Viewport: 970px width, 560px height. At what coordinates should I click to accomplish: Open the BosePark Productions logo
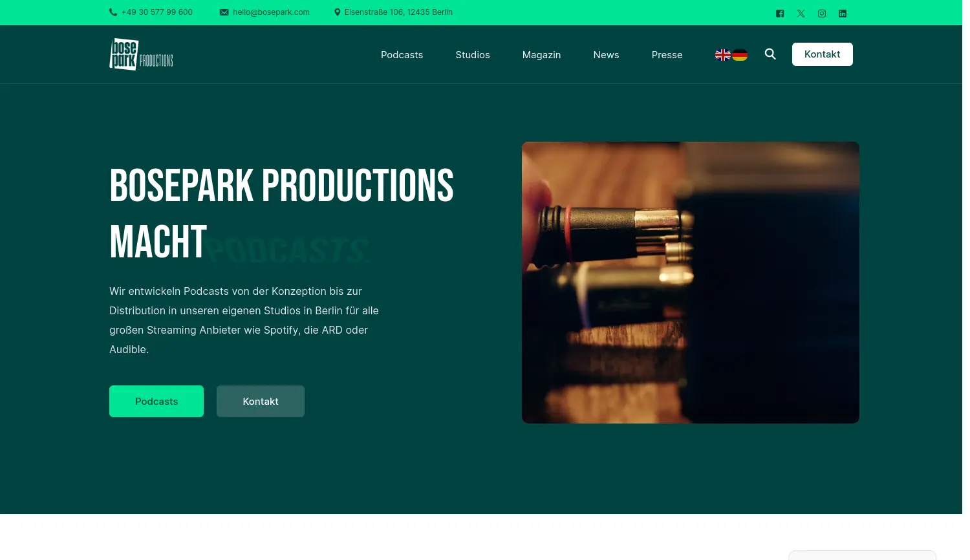(x=141, y=54)
